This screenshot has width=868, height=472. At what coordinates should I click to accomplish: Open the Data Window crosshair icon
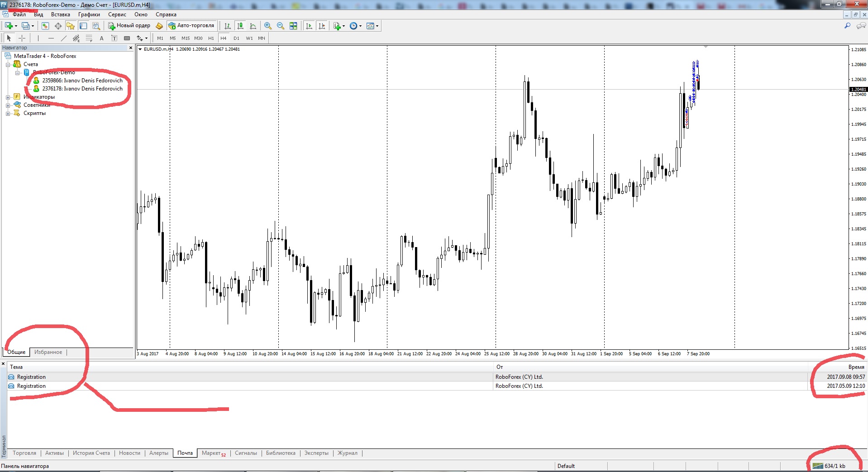click(x=58, y=26)
